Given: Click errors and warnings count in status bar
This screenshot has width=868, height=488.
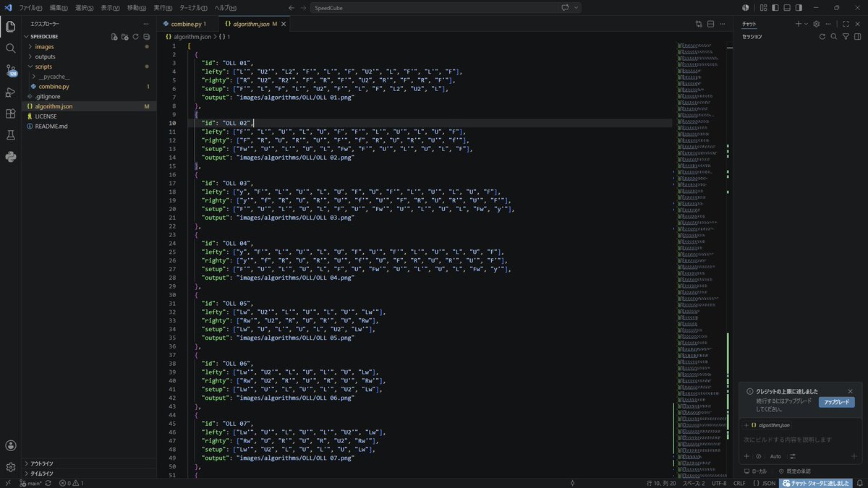Looking at the screenshot, I should [72, 483].
